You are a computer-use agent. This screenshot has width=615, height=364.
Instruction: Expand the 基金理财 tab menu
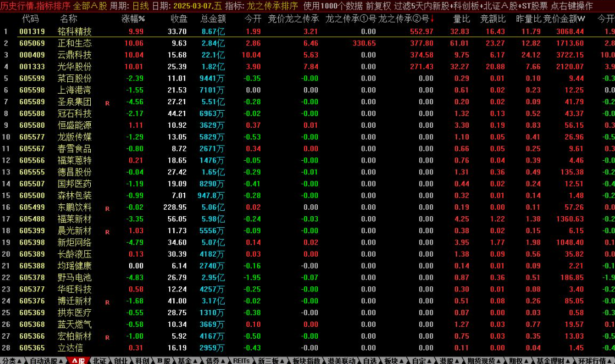tap(553, 360)
